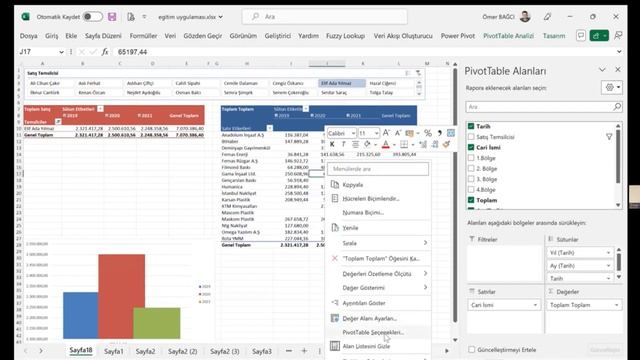Screen dimensions: 640x360
Task: Uncheck the Tarih field checkbox
Action: (471, 126)
